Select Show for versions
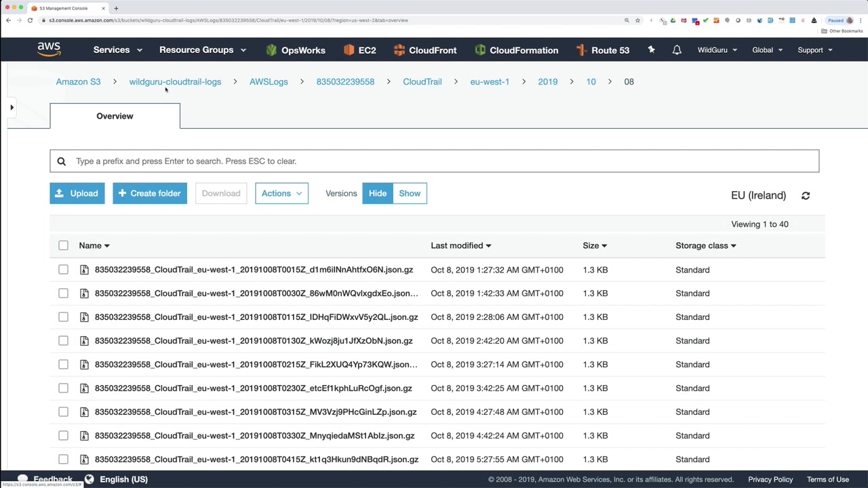 click(x=410, y=193)
